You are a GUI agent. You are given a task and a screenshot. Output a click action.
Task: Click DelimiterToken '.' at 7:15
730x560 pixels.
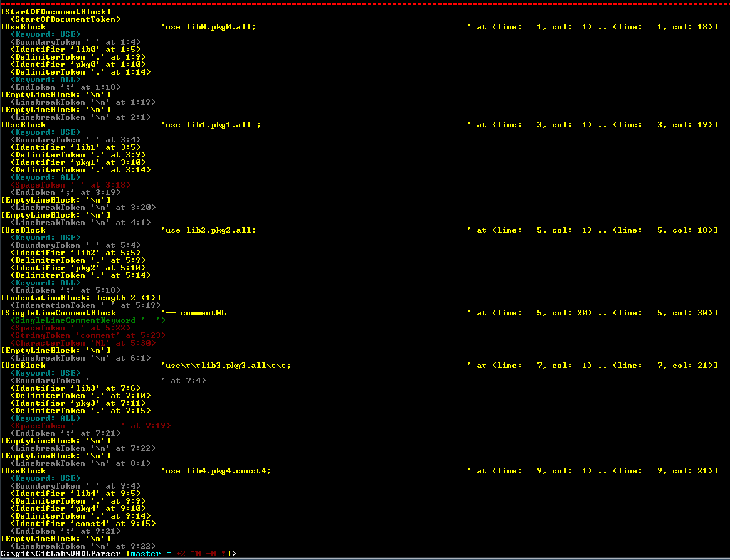[80, 411]
